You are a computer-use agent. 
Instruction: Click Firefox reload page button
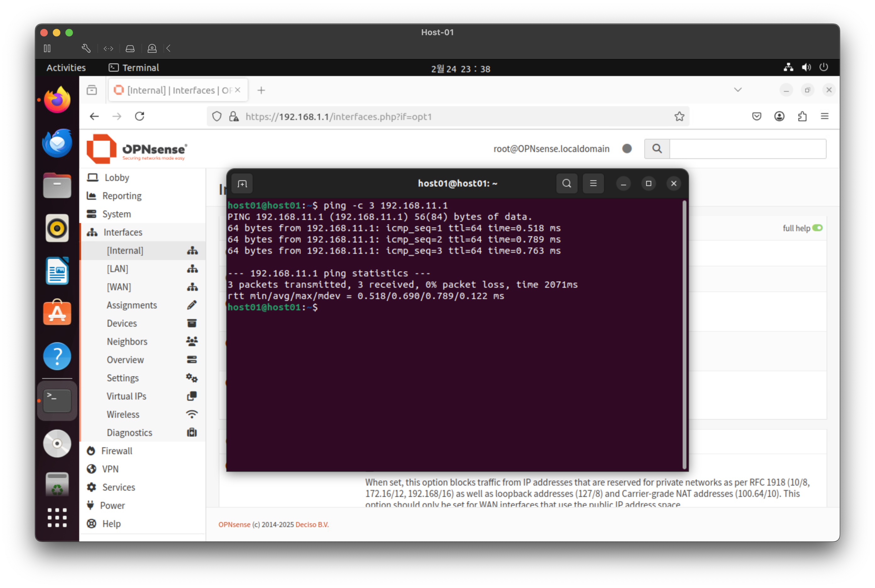[140, 116]
